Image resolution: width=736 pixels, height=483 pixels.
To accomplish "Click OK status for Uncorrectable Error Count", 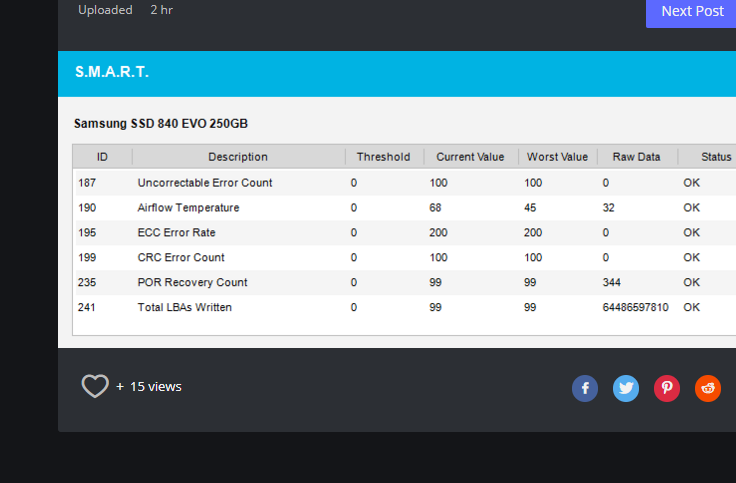I will (691, 183).
